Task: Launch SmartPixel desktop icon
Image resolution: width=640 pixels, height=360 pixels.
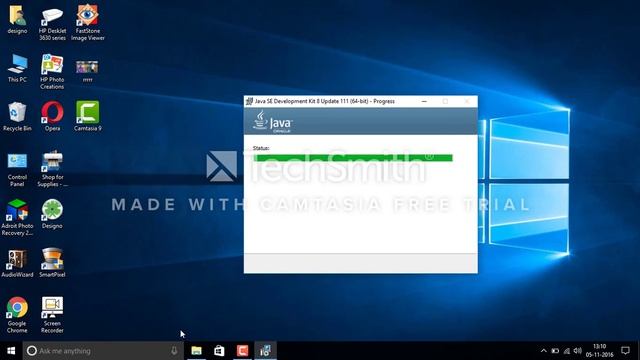Action: (x=52, y=263)
